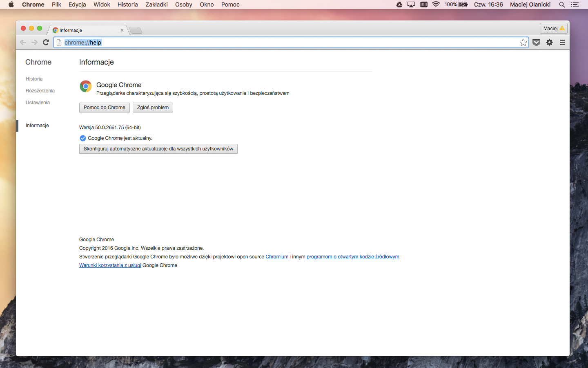
Task: Click the Google Drive menu bar icon
Action: 399,4
